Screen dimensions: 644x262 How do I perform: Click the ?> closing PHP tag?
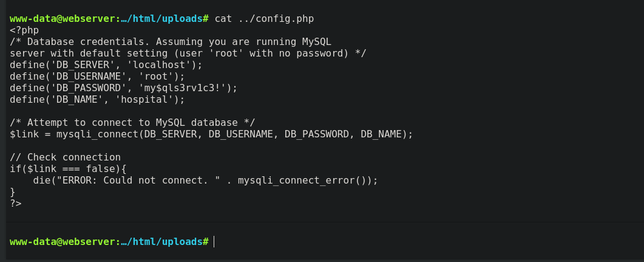[16, 203]
